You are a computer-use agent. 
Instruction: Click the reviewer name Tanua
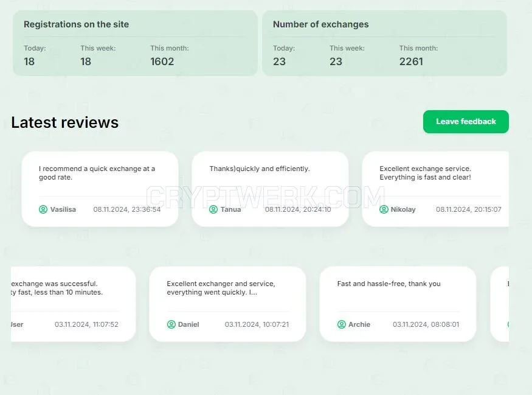230,209
